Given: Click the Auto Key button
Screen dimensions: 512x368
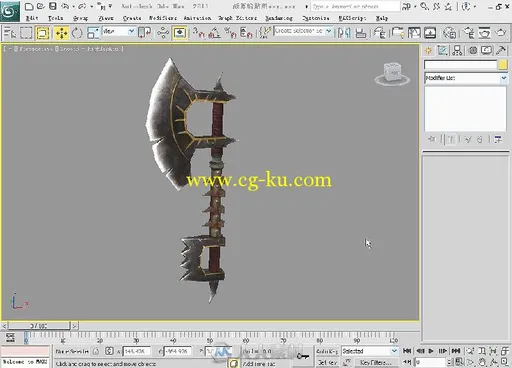Looking at the screenshot, I should coord(327,351).
